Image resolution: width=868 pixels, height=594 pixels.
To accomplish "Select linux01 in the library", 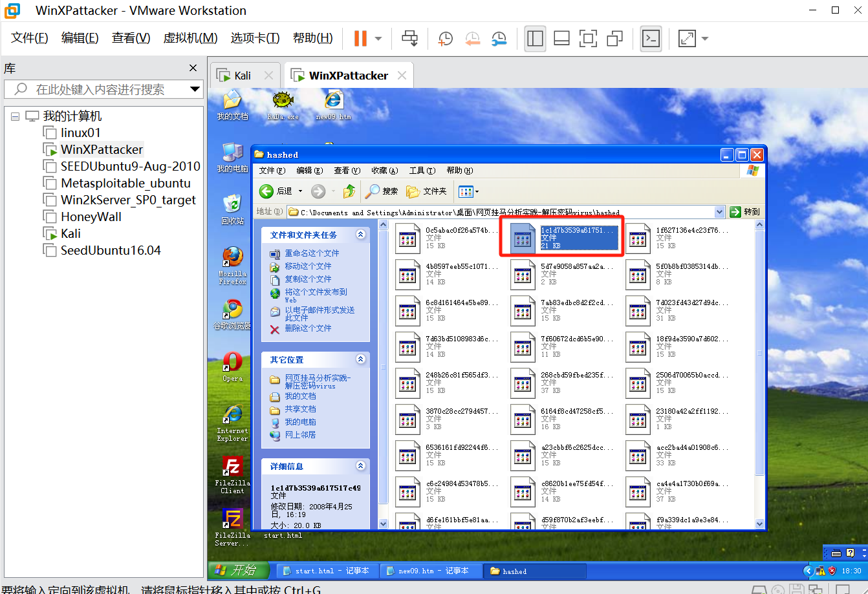I will point(80,133).
